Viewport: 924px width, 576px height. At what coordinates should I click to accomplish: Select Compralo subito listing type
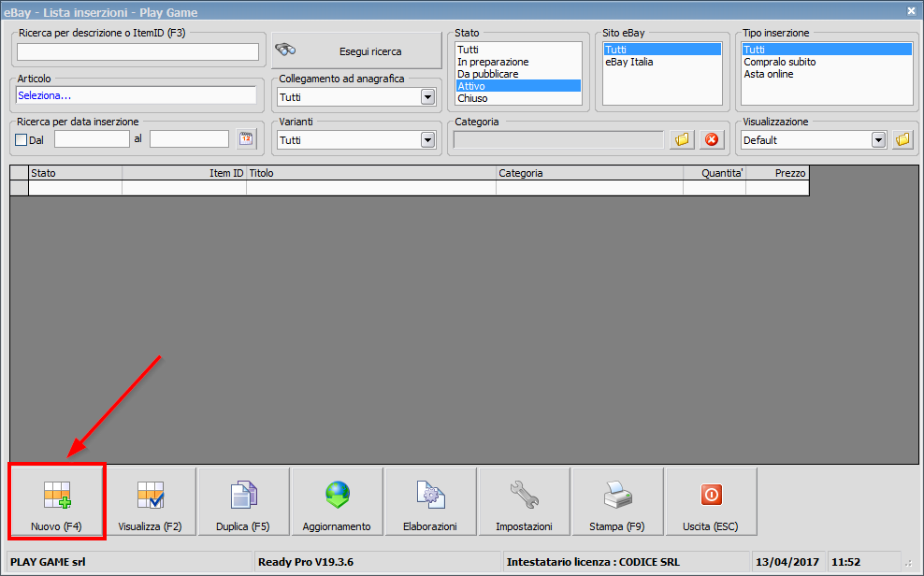pos(827,62)
